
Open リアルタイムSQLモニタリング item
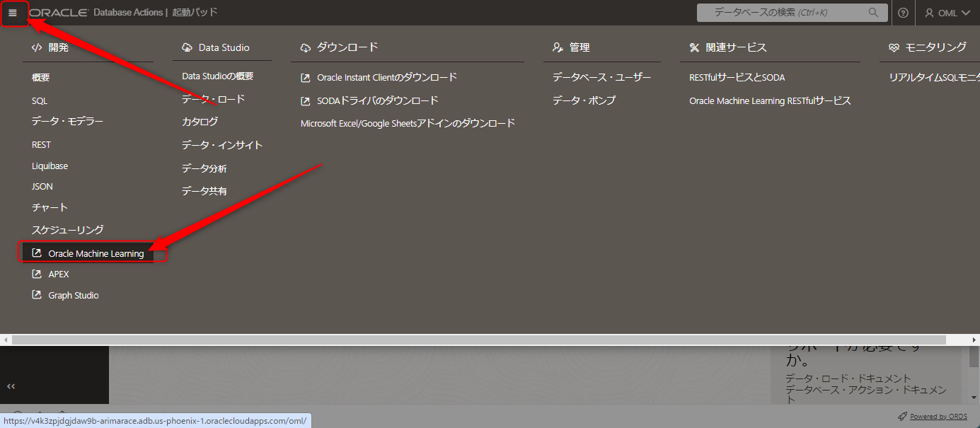935,77
